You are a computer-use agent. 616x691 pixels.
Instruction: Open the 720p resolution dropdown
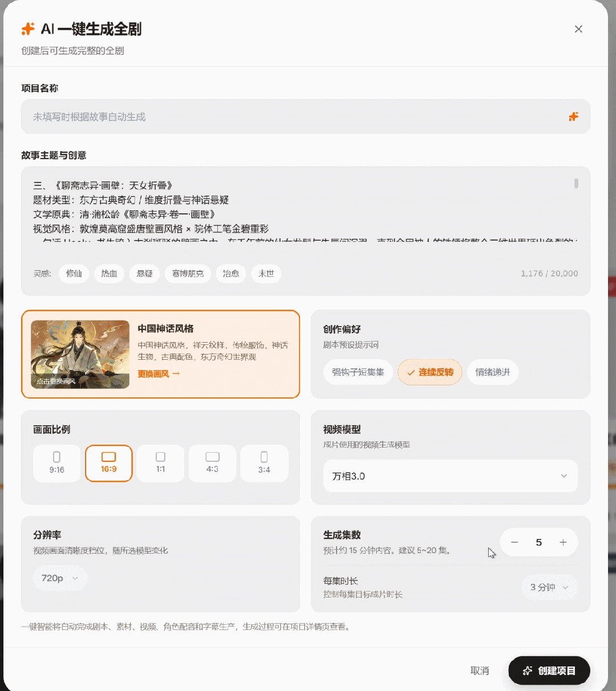point(60,578)
